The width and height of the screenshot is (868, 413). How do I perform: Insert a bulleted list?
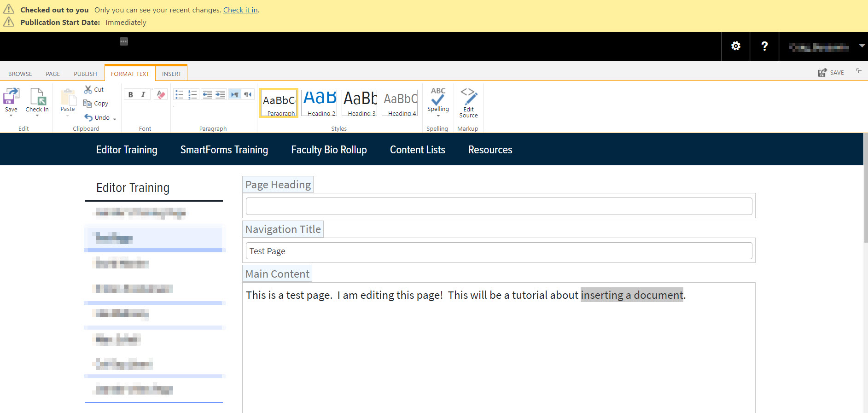tap(180, 94)
